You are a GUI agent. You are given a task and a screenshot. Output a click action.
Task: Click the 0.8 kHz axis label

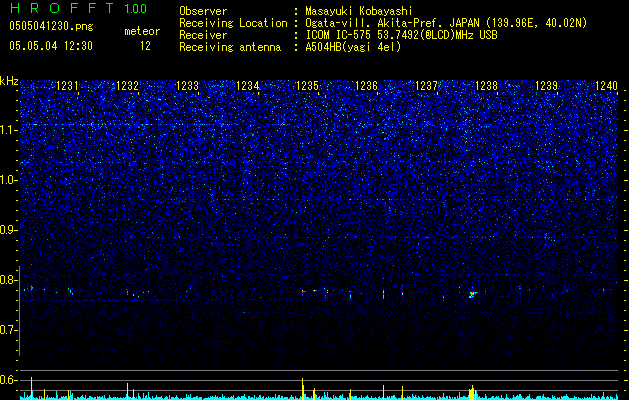(9, 280)
